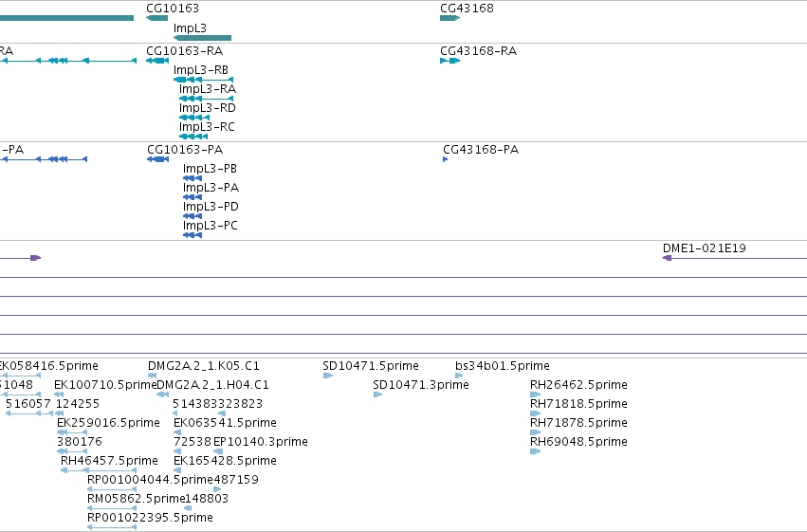Click the ImpL3-PD protein label
This screenshot has width=807, height=532.
click(x=211, y=207)
